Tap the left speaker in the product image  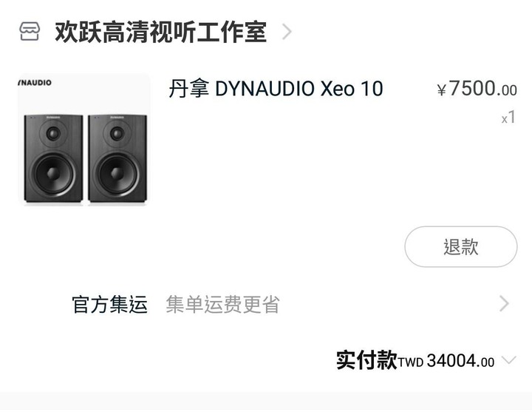click(x=53, y=158)
